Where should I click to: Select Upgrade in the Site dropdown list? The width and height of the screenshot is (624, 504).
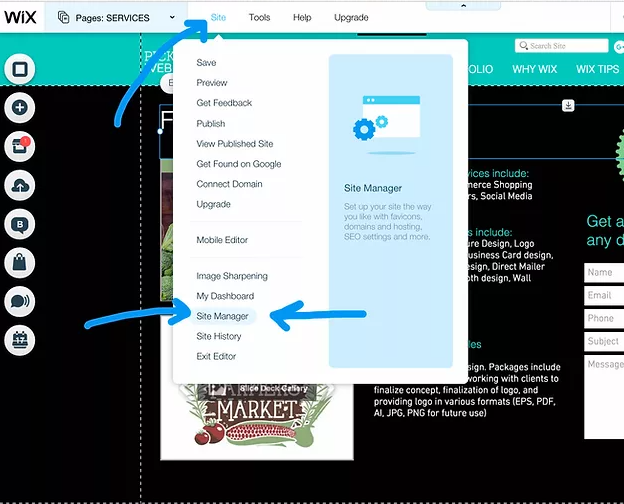point(213,204)
